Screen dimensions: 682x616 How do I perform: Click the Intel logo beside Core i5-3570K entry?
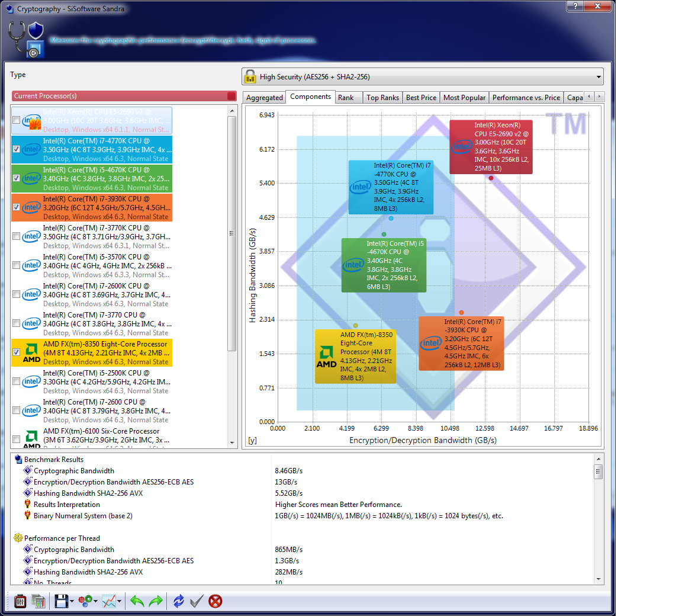(x=31, y=265)
